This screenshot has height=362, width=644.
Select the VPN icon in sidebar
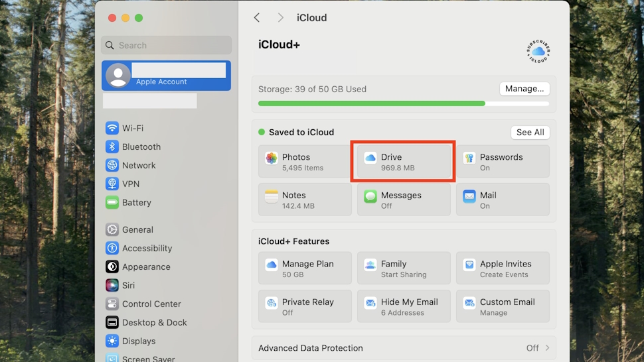click(112, 184)
